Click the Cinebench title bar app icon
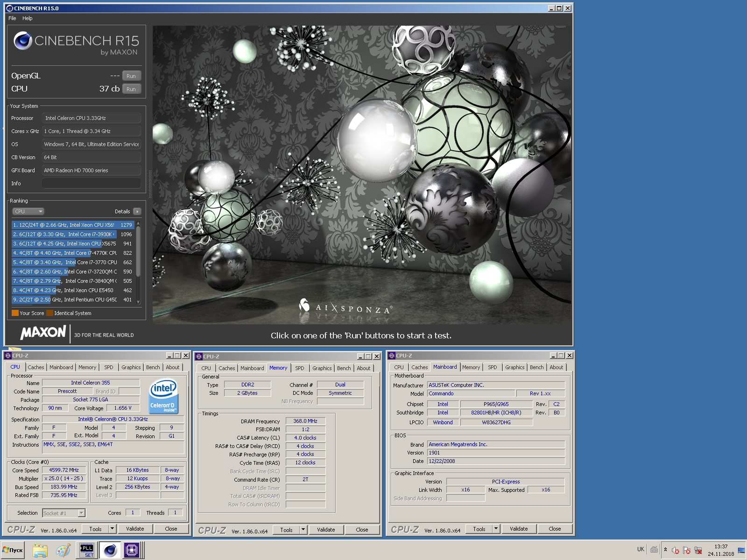 (9, 8)
